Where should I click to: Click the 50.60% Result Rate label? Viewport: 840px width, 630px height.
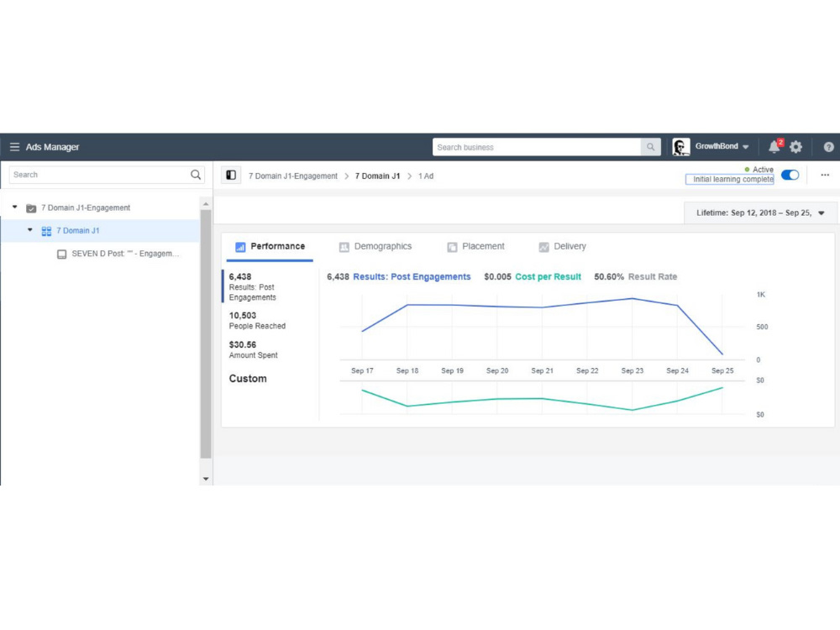[x=635, y=277]
